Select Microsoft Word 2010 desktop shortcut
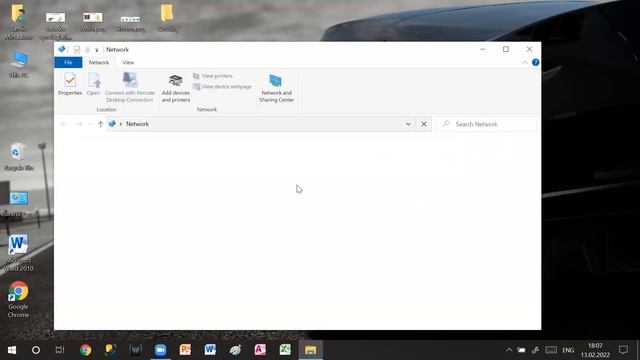The height and width of the screenshot is (360, 640). pyautogui.click(x=18, y=253)
